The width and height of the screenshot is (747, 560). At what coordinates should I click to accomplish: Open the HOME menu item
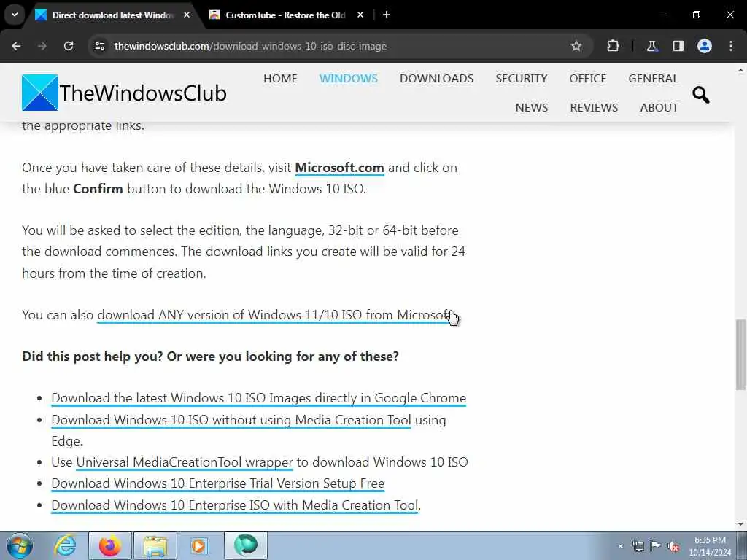pos(280,79)
